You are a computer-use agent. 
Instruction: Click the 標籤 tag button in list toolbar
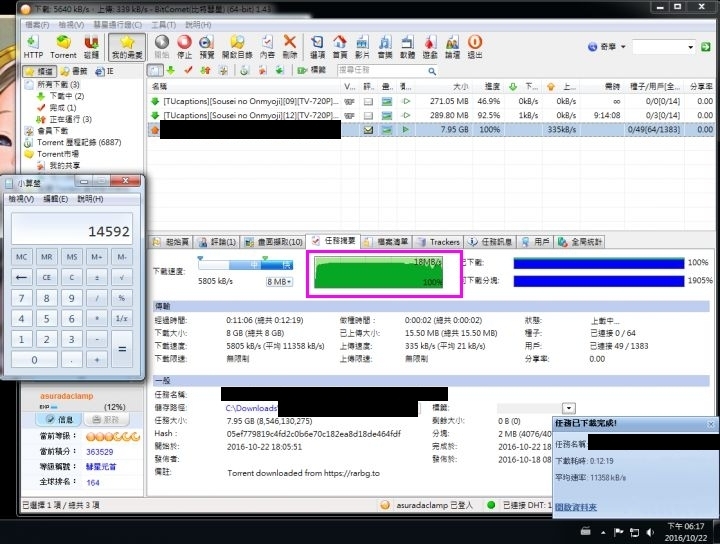click(x=312, y=70)
